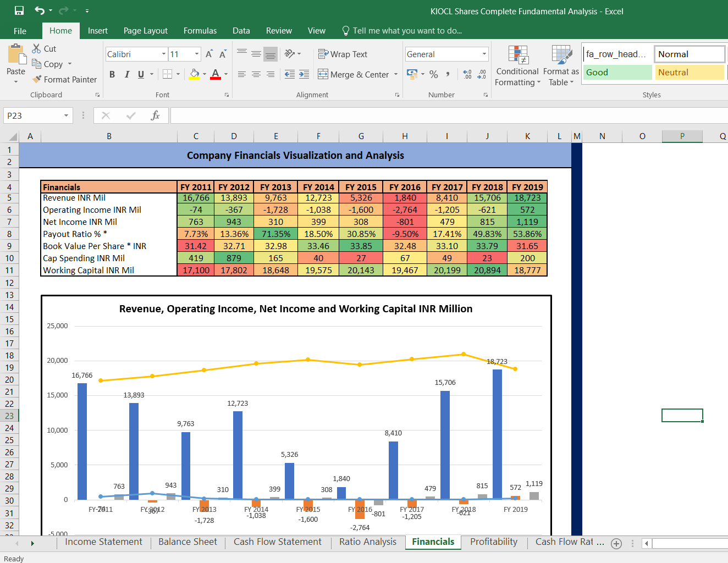This screenshot has height=563, width=728.
Task: Decrease font size with the small A icon
Action: click(223, 54)
